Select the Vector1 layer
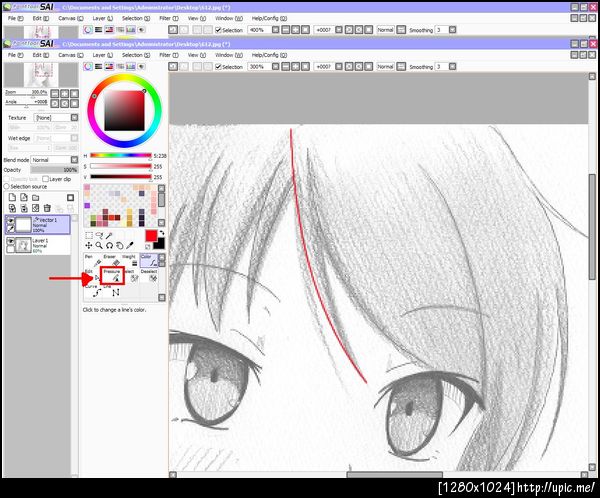 click(38, 224)
